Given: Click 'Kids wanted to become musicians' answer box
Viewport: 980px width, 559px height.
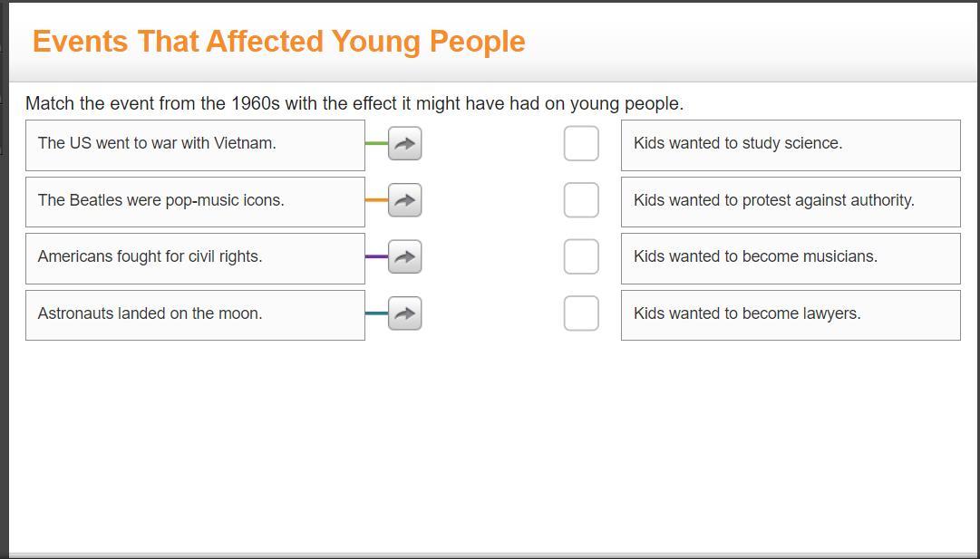Looking at the screenshot, I should [790, 257].
